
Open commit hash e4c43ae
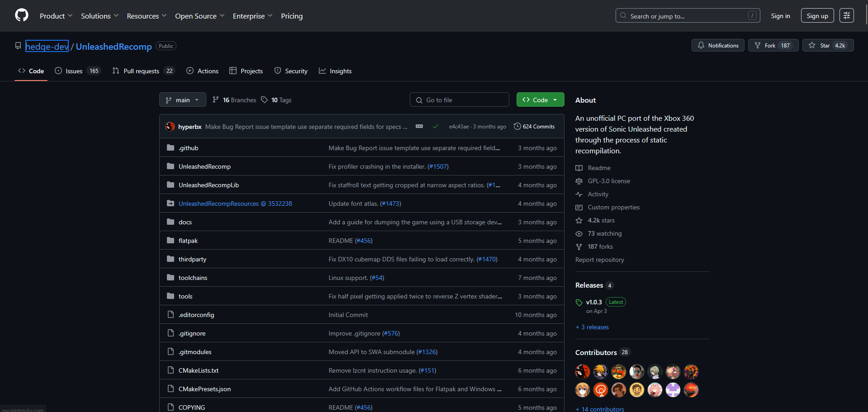click(x=459, y=127)
